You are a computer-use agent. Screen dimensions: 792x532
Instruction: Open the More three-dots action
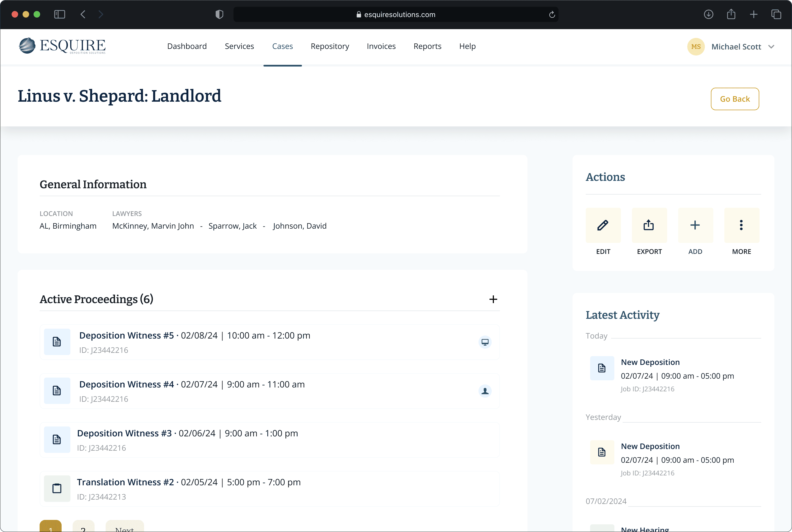(x=741, y=225)
